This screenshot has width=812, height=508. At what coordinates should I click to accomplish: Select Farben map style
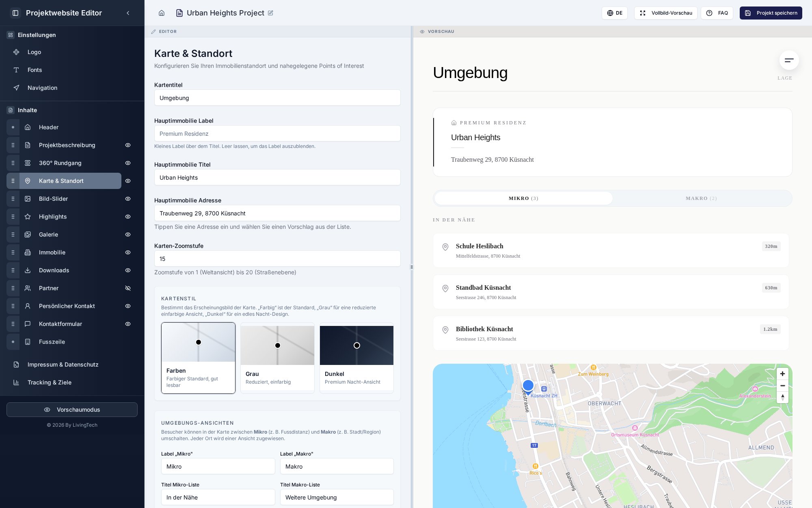pyautogui.click(x=198, y=358)
